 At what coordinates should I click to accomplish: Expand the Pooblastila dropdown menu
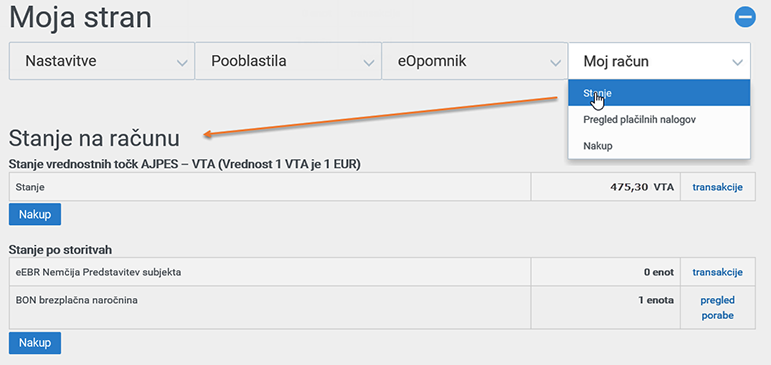pyautogui.click(x=288, y=61)
